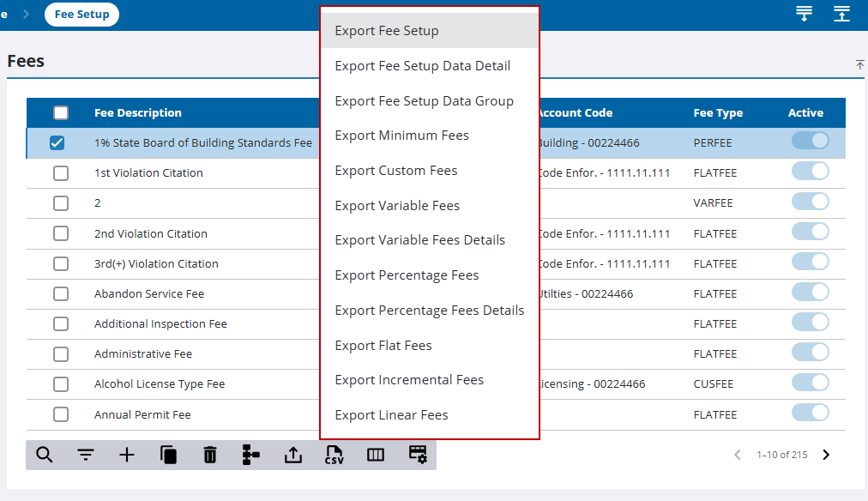Click the Fee Setup breadcrumb button
Screen dimensions: 868x501
[x=81, y=15]
